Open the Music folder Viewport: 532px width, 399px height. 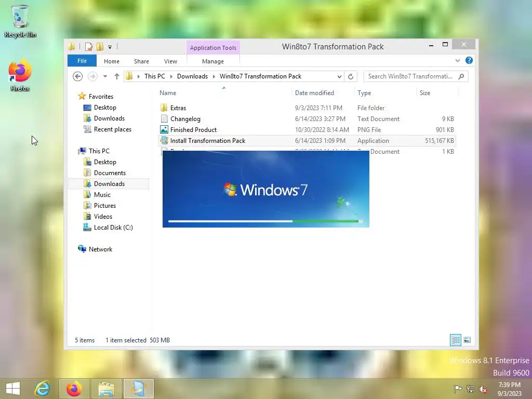point(97,194)
